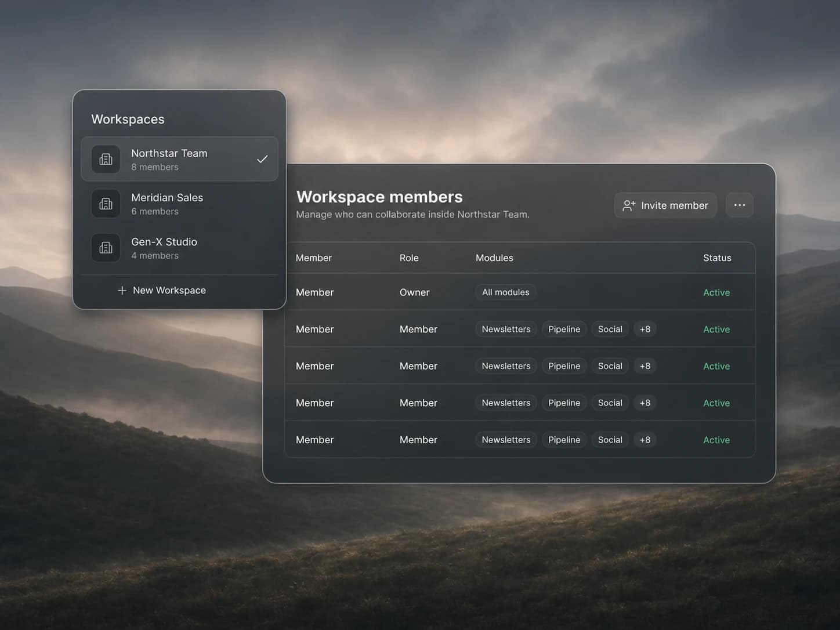Click 8 members under Northstar Team
This screenshot has width=840, height=630.
pos(155,167)
